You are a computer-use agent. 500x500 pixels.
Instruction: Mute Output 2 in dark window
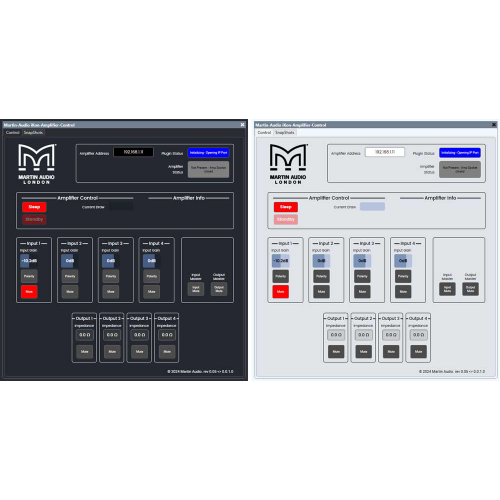(112, 352)
